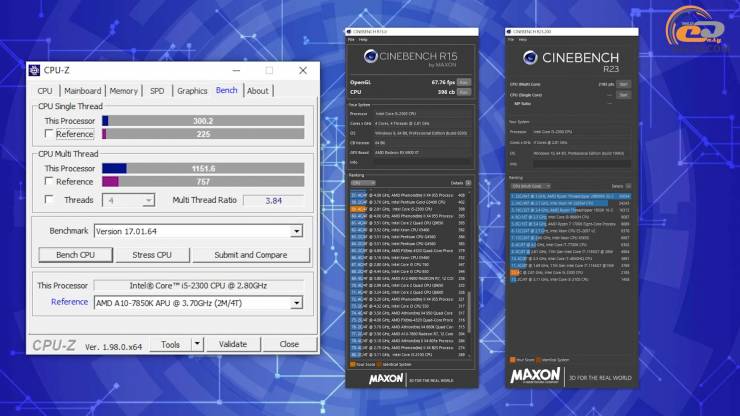Open the File menu in Cinebench R15

[352, 40]
